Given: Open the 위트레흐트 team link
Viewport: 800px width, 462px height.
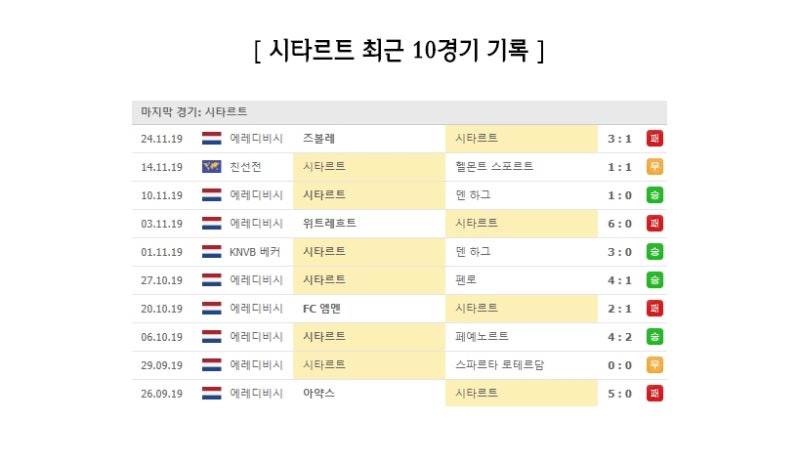Looking at the screenshot, I should (330, 223).
